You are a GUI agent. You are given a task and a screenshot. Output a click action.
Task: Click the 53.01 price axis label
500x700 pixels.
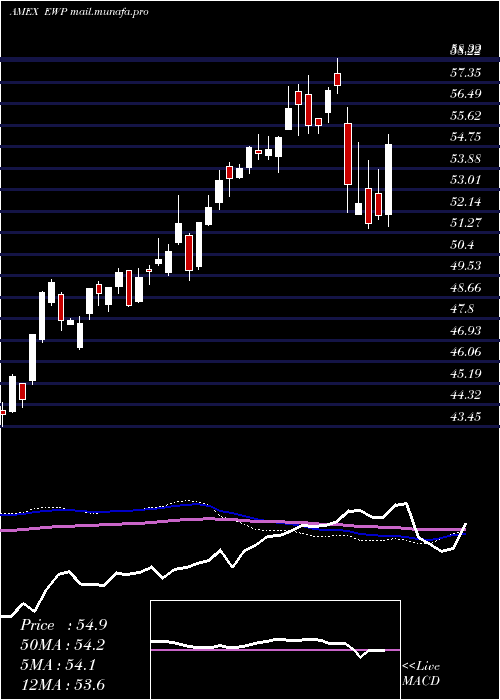tap(466, 180)
